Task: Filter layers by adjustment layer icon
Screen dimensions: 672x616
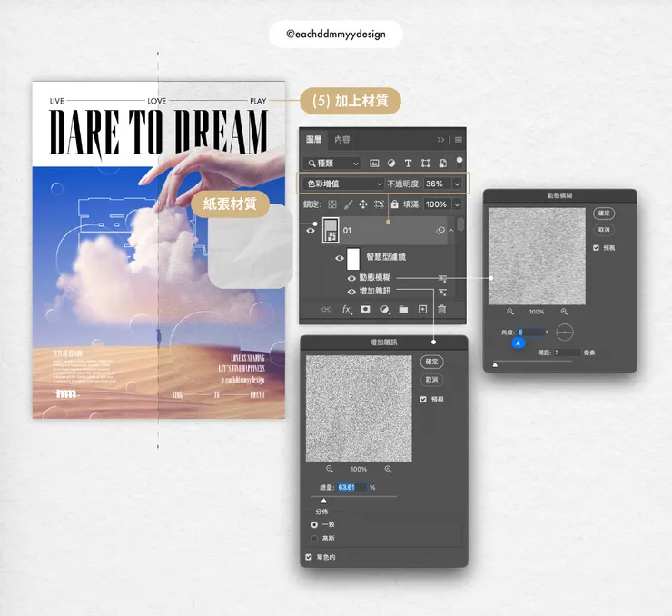Action: [x=390, y=164]
